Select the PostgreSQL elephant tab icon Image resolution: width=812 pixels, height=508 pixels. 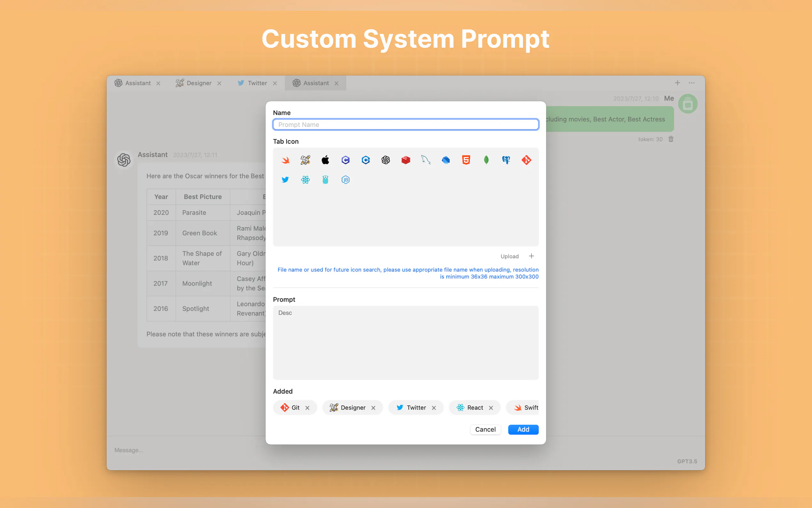[x=506, y=160]
